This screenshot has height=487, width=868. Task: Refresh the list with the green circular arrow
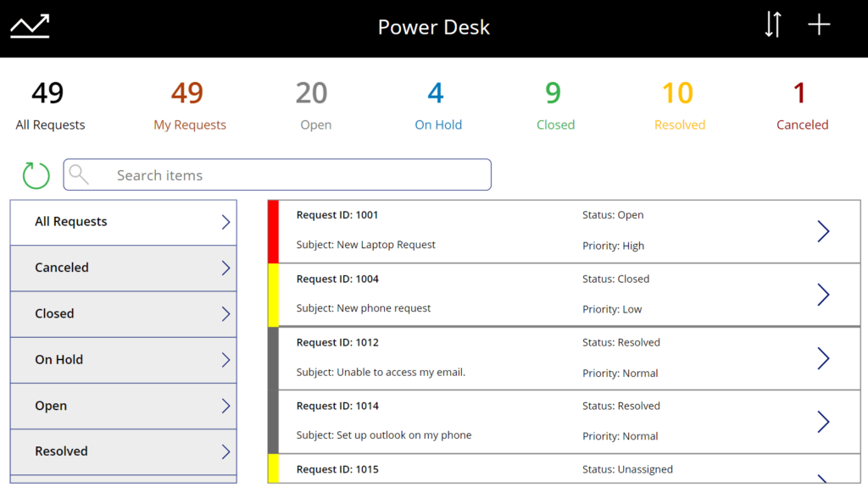click(x=36, y=174)
